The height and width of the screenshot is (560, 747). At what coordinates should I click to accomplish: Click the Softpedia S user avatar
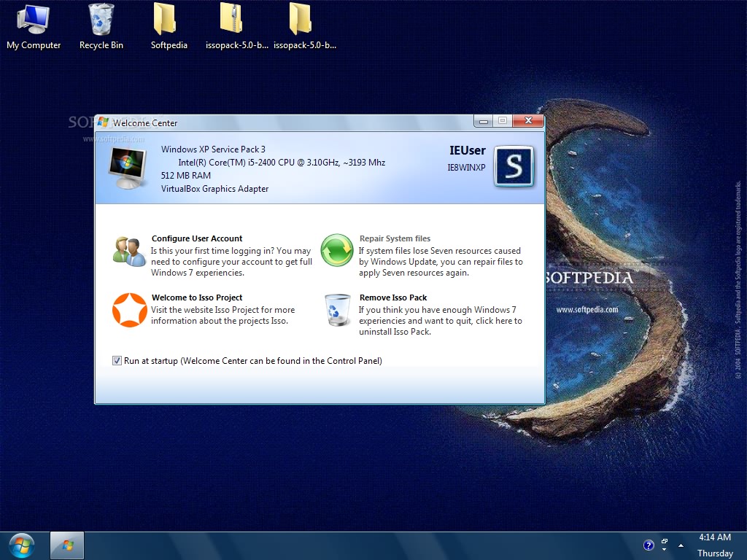[x=514, y=166]
